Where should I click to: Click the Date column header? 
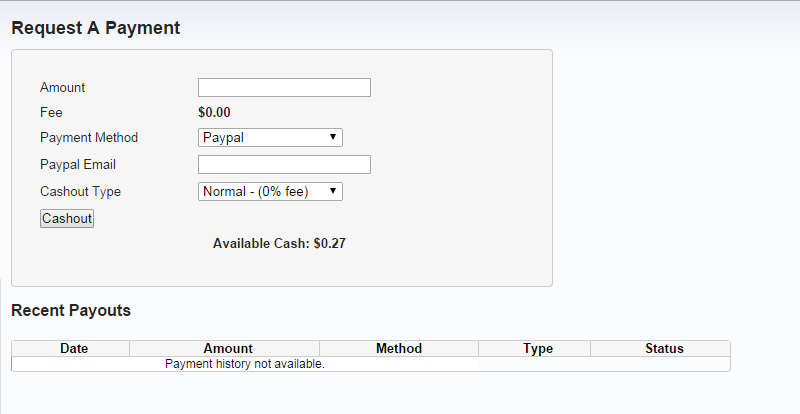pos(74,349)
